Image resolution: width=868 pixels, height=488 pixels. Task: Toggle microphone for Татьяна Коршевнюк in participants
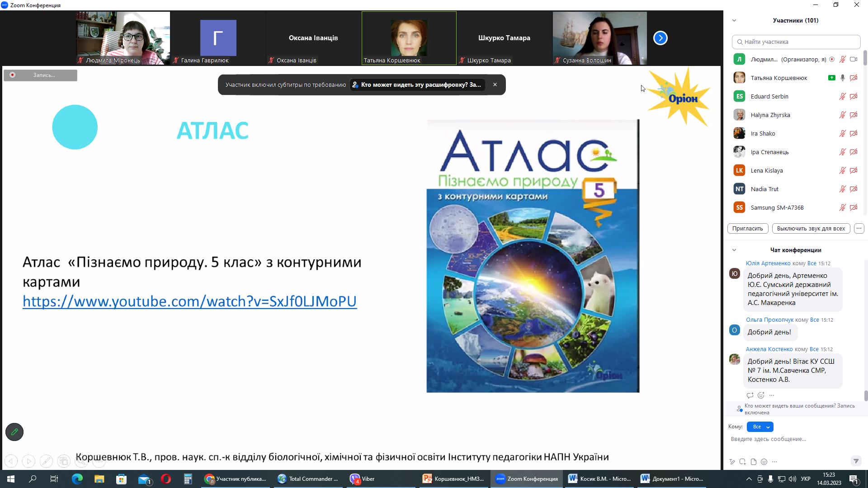[842, 78]
